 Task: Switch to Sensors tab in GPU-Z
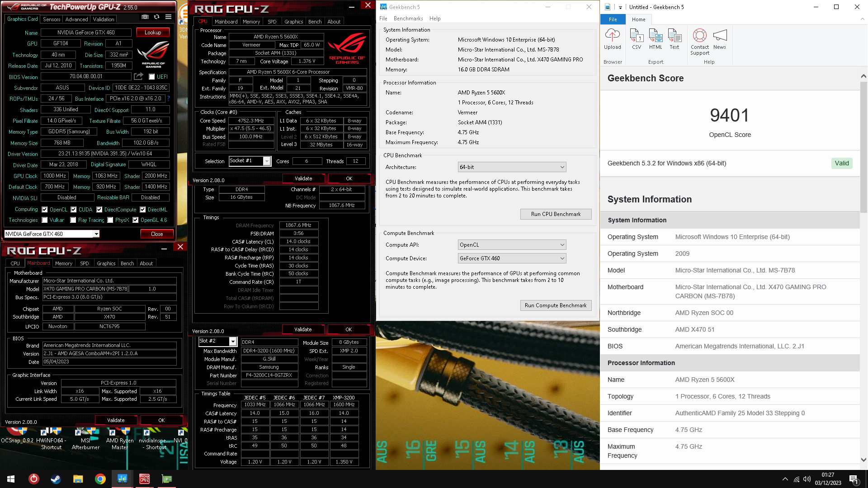[52, 19]
